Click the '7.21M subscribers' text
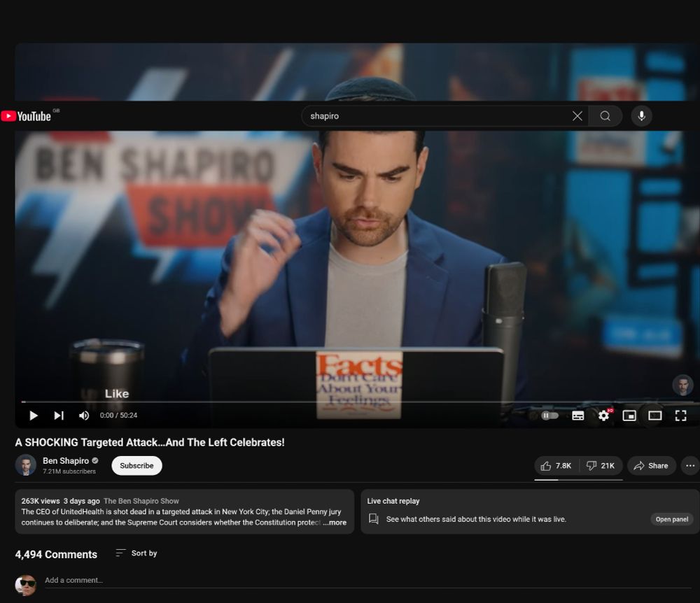Image resolution: width=700 pixels, height=603 pixels. click(69, 471)
